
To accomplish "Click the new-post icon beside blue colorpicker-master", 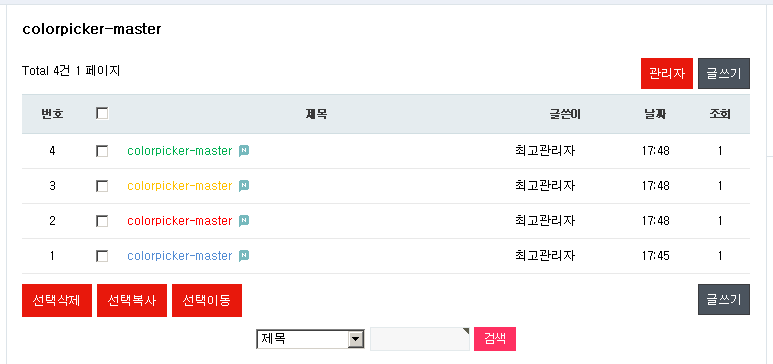I will pyautogui.click(x=244, y=256).
